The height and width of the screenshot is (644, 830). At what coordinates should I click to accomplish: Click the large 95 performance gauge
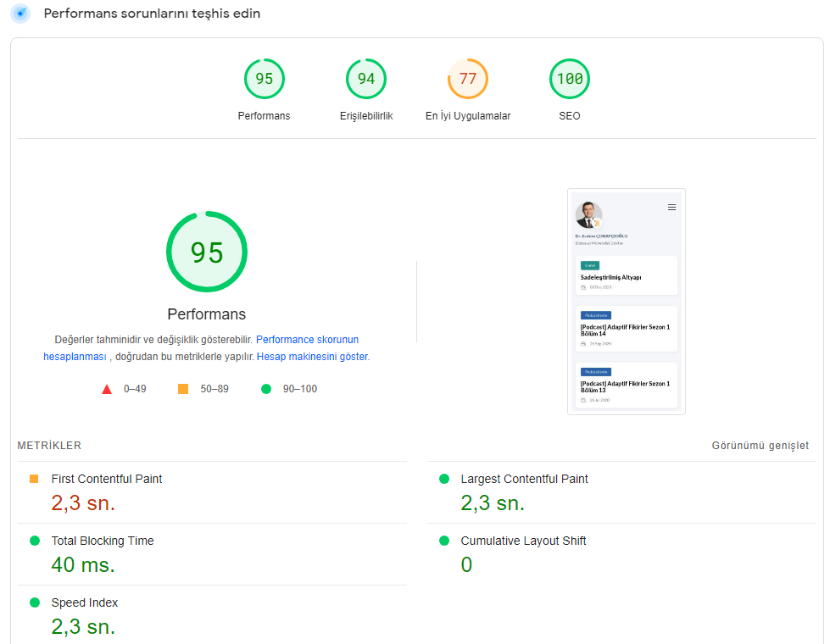click(206, 252)
